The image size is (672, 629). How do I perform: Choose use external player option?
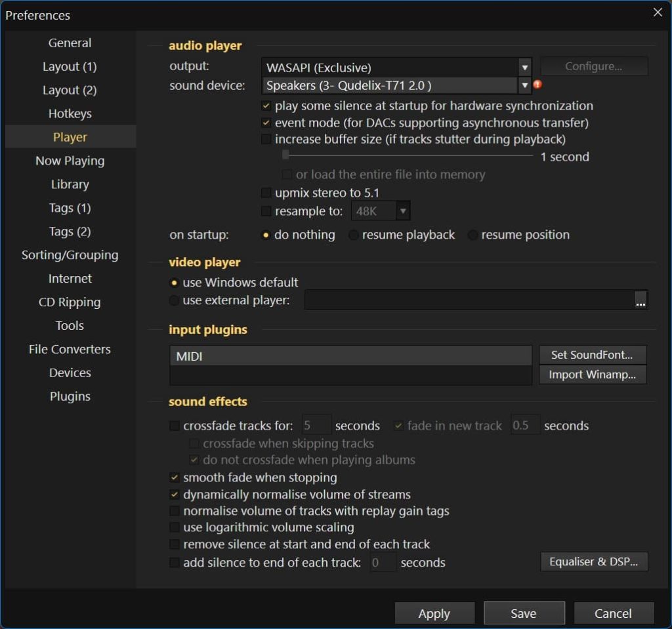coord(175,300)
